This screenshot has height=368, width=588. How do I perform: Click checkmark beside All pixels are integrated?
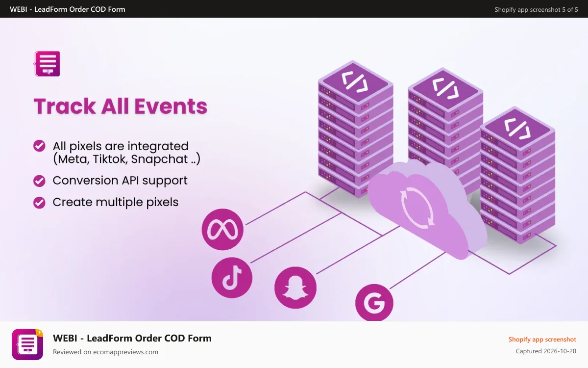click(x=39, y=146)
